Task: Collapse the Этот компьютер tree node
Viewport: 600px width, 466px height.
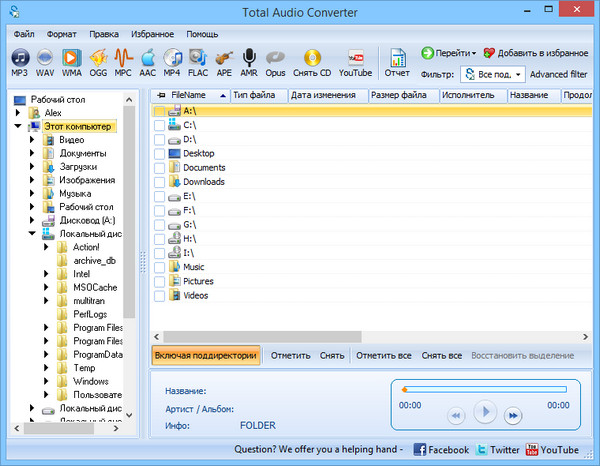Action: [18, 127]
